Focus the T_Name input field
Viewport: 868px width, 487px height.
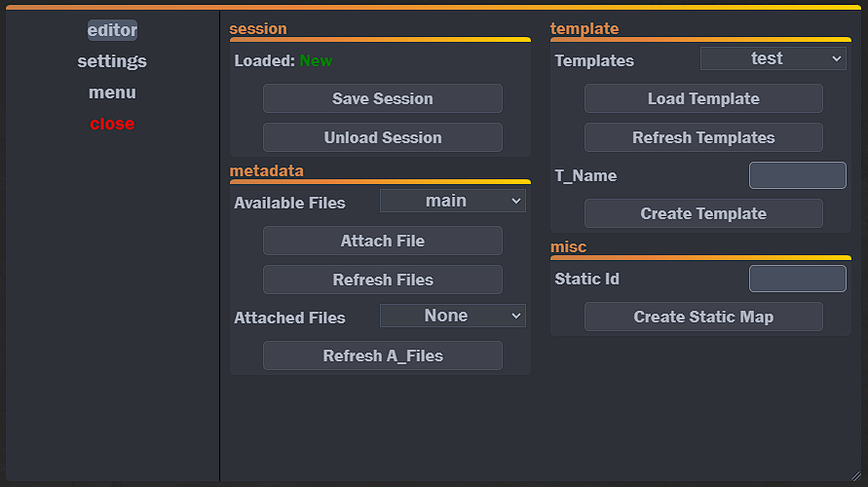797,175
